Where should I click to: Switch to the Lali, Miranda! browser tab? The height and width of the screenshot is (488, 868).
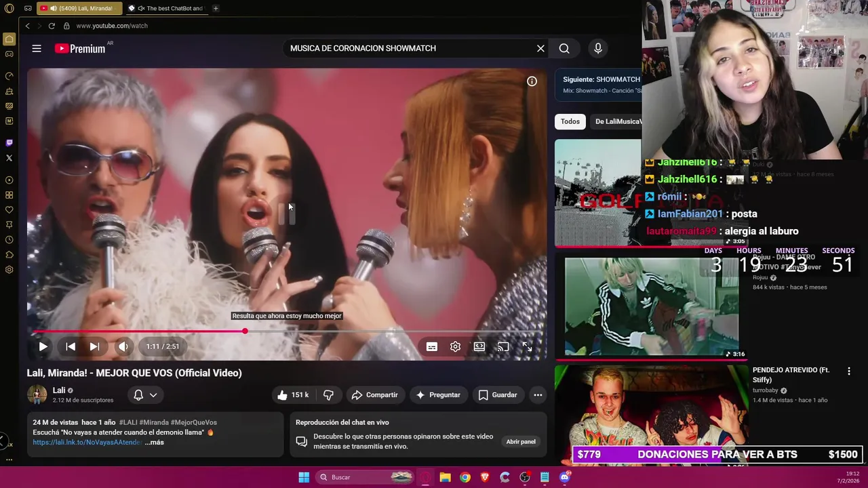point(79,8)
